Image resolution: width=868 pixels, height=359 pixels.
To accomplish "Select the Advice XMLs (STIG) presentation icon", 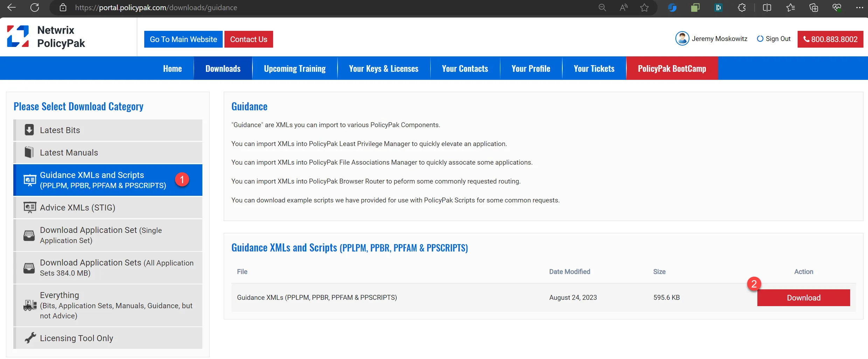I will (29, 207).
